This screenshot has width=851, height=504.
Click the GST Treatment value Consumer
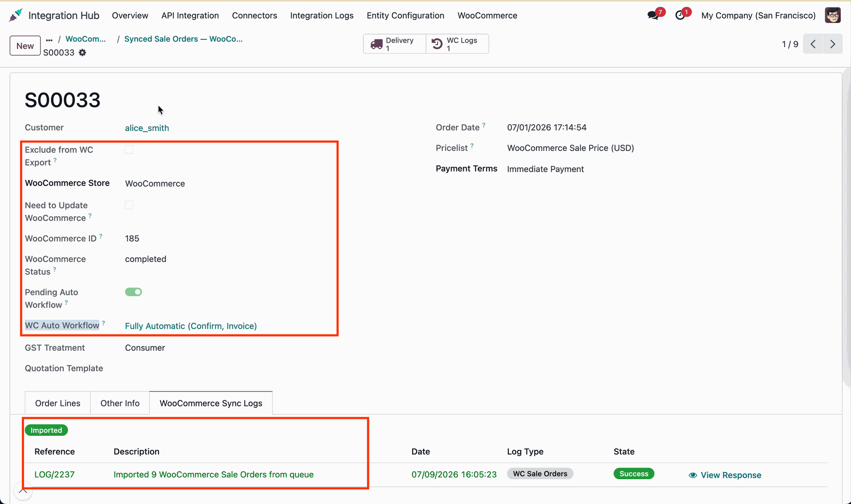coord(145,348)
